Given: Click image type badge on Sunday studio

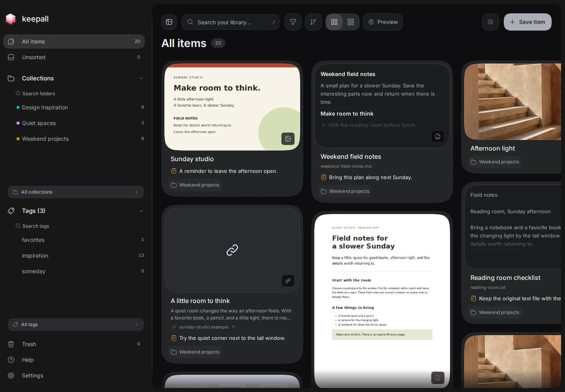Looking at the screenshot, I should click(288, 139).
